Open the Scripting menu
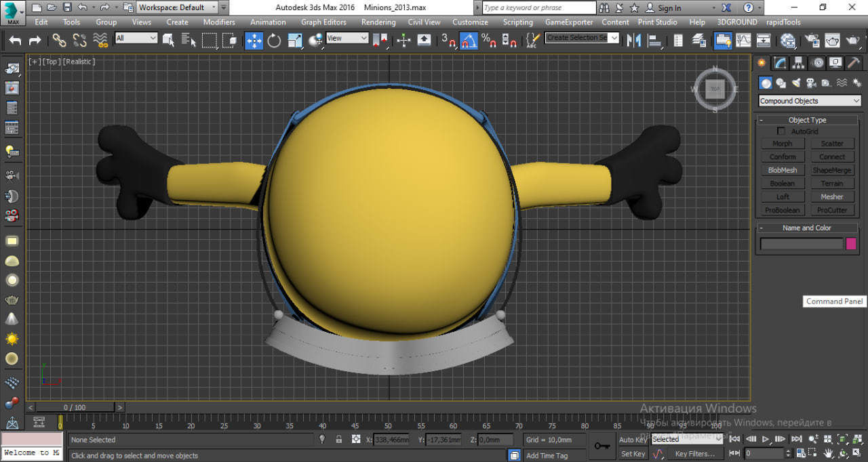This screenshot has width=868, height=462. pos(517,22)
